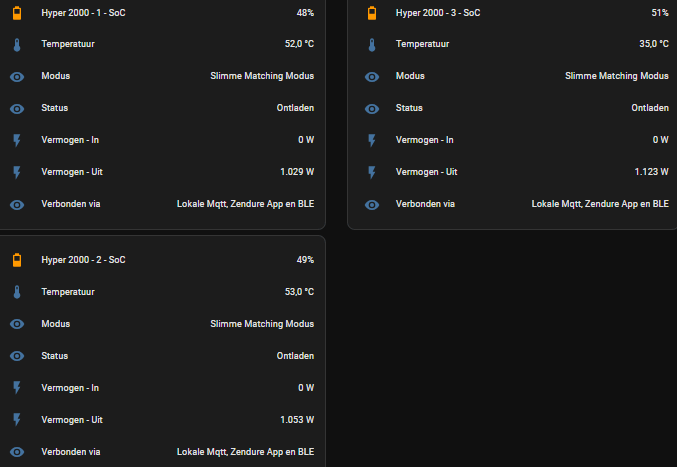The image size is (677, 467).
Task: Click 0 W input value in Hyper 2000 - 1 card
Action: (x=306, y=140)
